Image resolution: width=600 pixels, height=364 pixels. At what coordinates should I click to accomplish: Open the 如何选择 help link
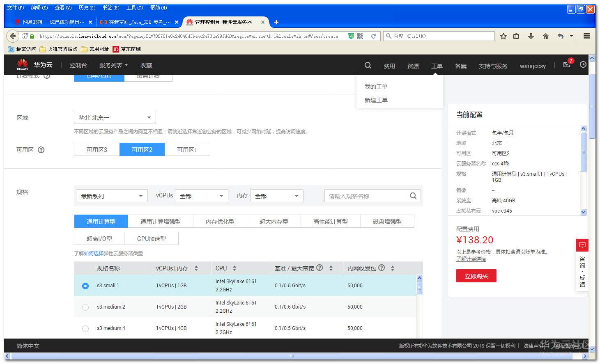pos(94,254)
